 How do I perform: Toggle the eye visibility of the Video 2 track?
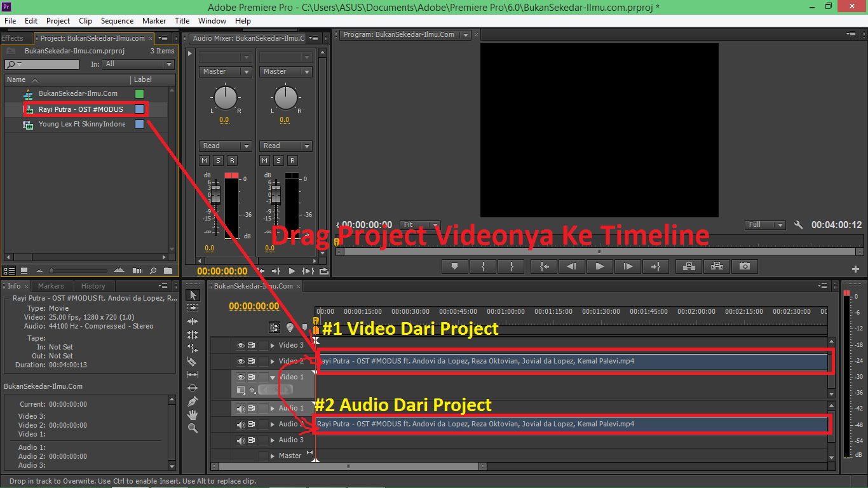coord(241,362)
